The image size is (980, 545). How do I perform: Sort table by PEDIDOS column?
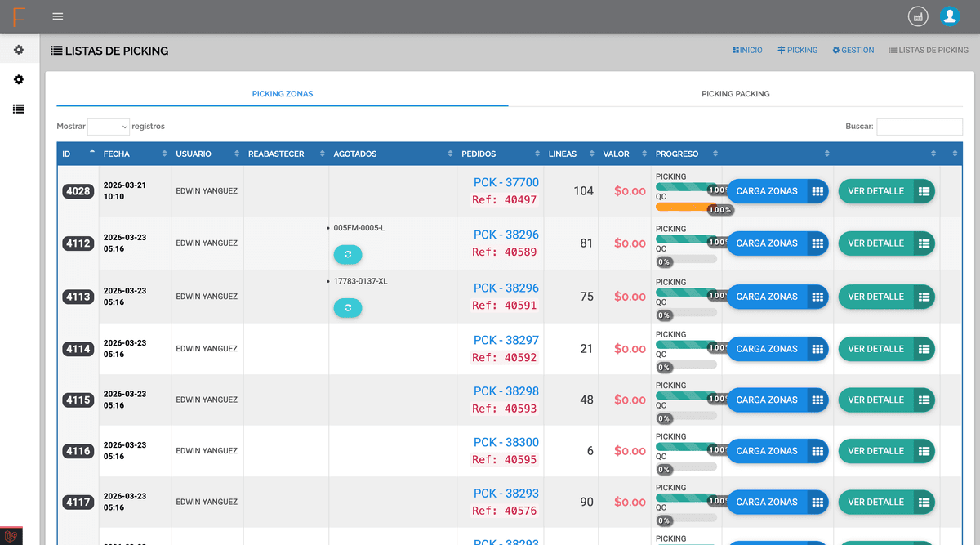(497, 154)
